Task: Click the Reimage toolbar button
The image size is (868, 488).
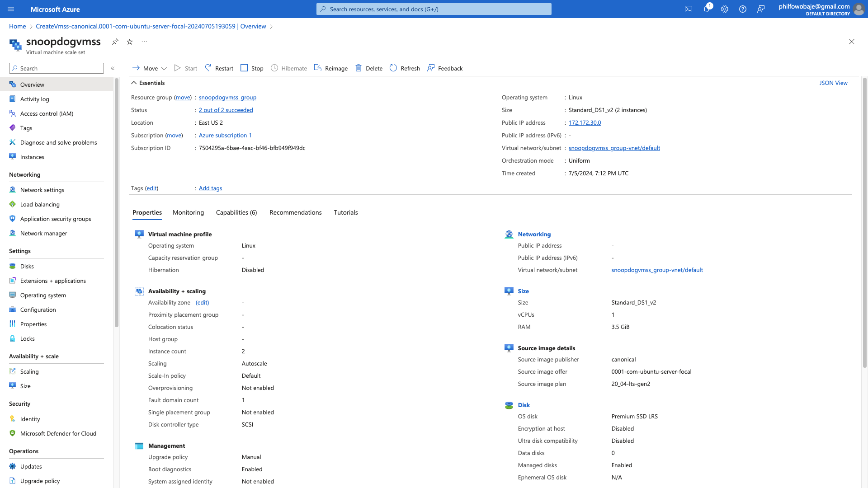Action: (331, 68)
